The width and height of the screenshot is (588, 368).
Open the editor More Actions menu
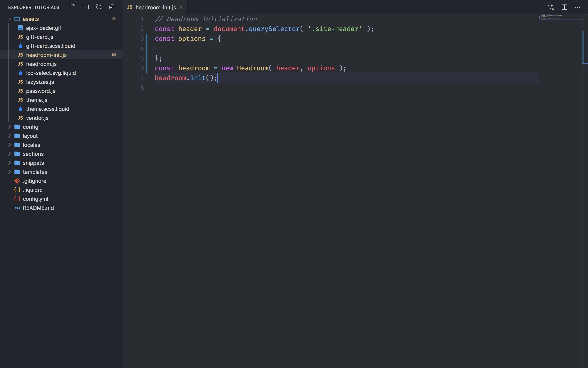577,7
